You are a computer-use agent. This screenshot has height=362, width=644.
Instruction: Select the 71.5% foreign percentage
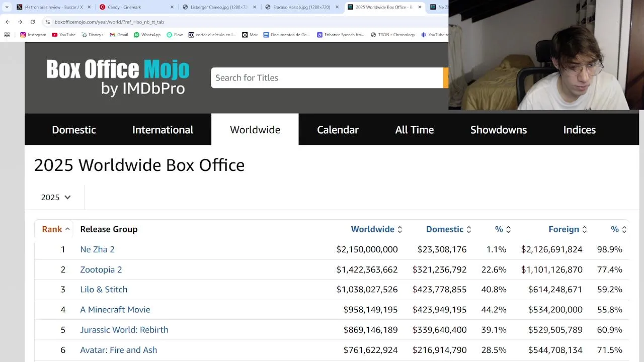(x=609, y=350)
